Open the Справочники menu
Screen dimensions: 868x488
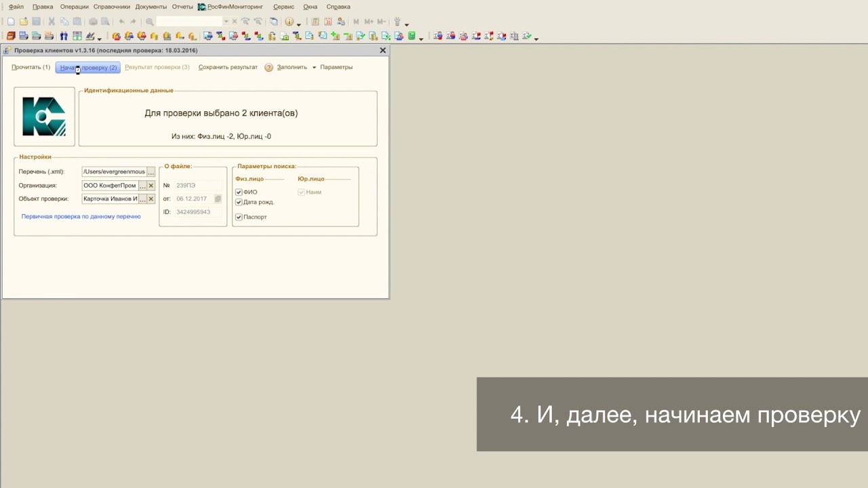[111, 7]
